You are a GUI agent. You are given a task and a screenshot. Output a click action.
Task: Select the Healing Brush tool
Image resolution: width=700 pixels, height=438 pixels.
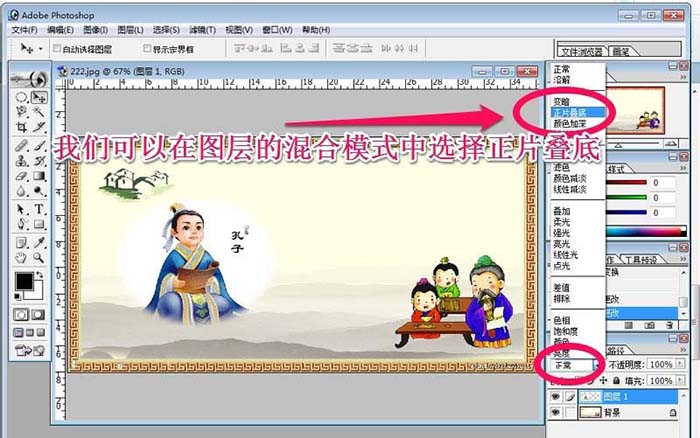point(21,146)
